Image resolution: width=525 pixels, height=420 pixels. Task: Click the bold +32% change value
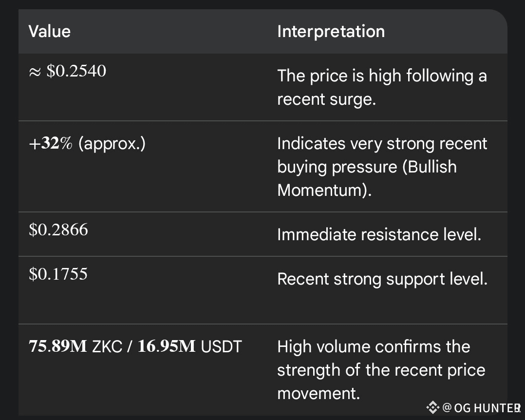point(50,144)
